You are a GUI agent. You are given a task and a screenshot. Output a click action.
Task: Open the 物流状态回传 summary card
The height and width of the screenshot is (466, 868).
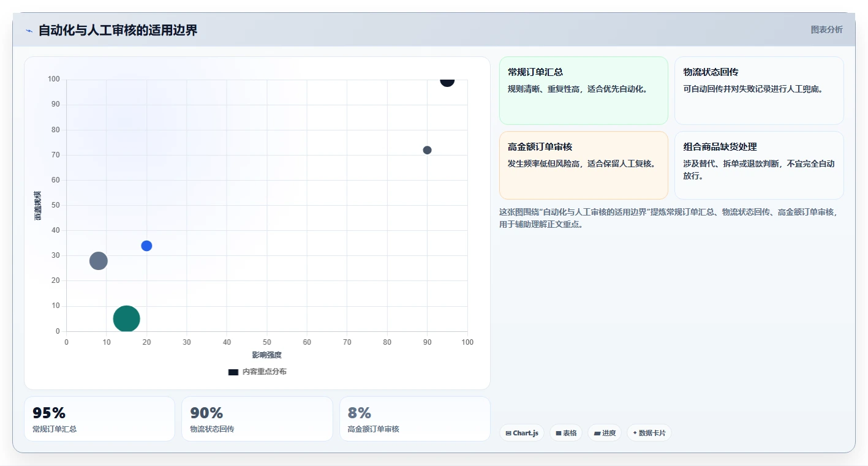point(759,91)
